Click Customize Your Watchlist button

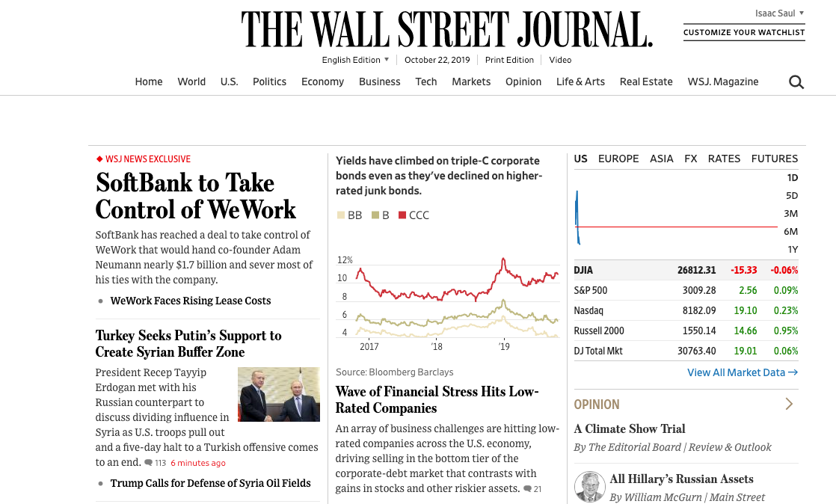coord(744,33)
